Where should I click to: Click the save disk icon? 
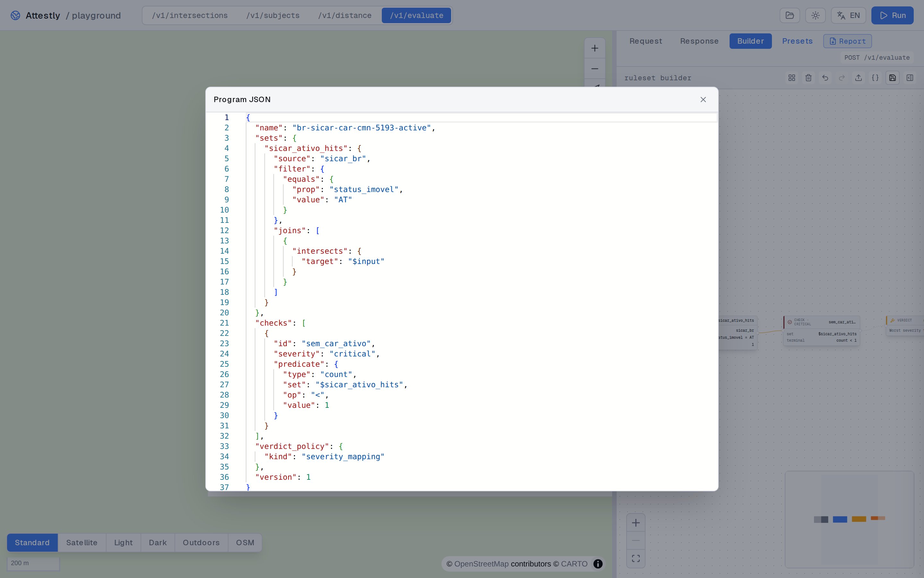892,78
